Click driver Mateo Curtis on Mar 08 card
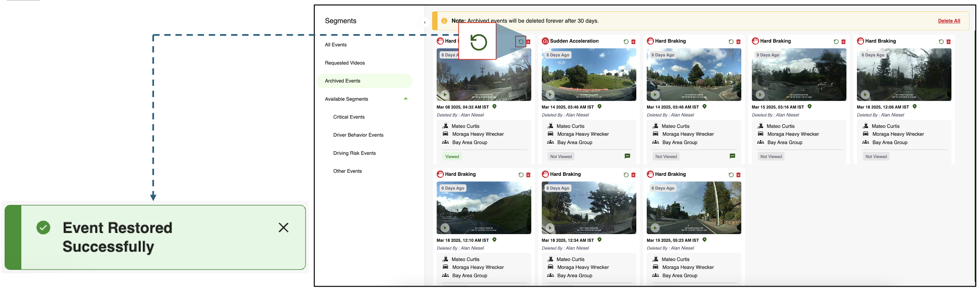Image resolution: width=980 pixels, height=291 pixels. click(x=465, y=126)
